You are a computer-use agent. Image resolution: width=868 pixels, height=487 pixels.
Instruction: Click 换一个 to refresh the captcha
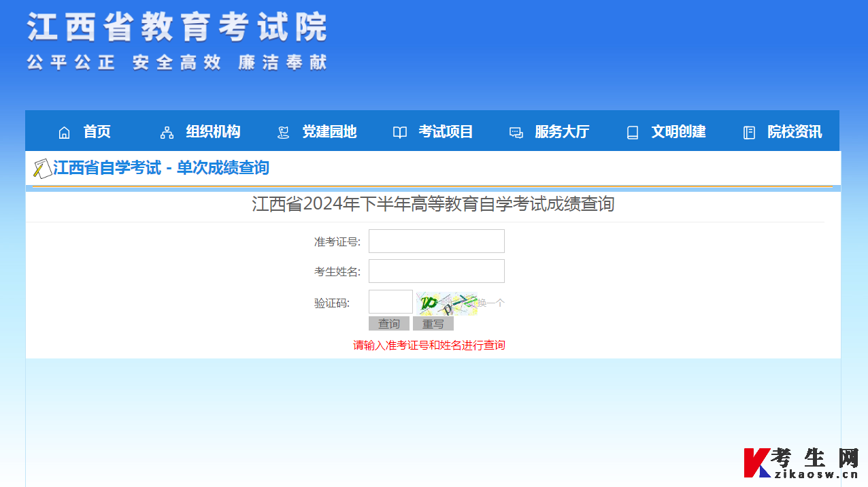(490, 302)
